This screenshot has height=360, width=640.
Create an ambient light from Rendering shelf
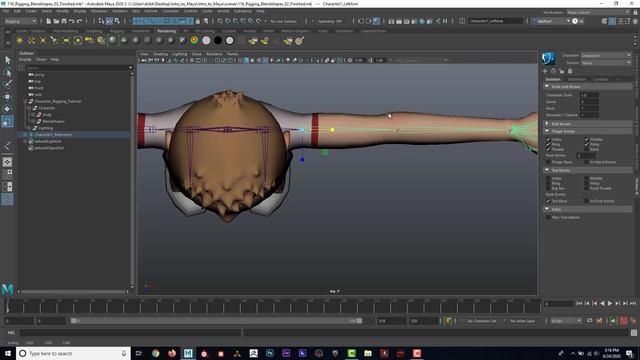[x=20, y=40]
